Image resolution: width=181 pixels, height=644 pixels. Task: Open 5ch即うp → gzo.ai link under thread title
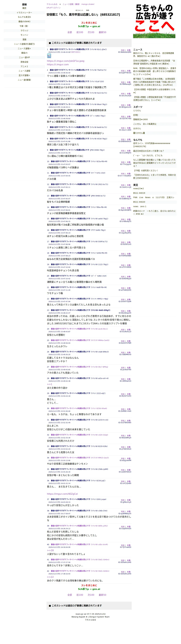click(x=89, y=26)
